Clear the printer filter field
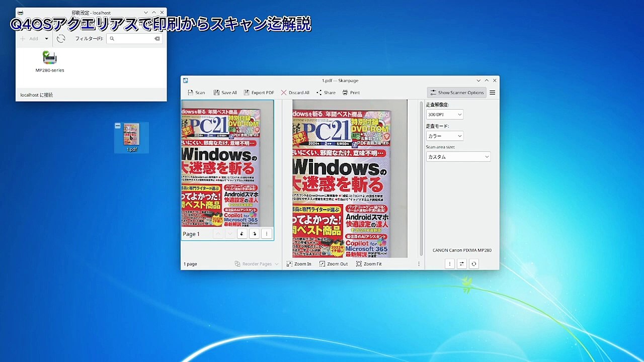644x362 pixels. pyautogui.click(x=157, y=39)
